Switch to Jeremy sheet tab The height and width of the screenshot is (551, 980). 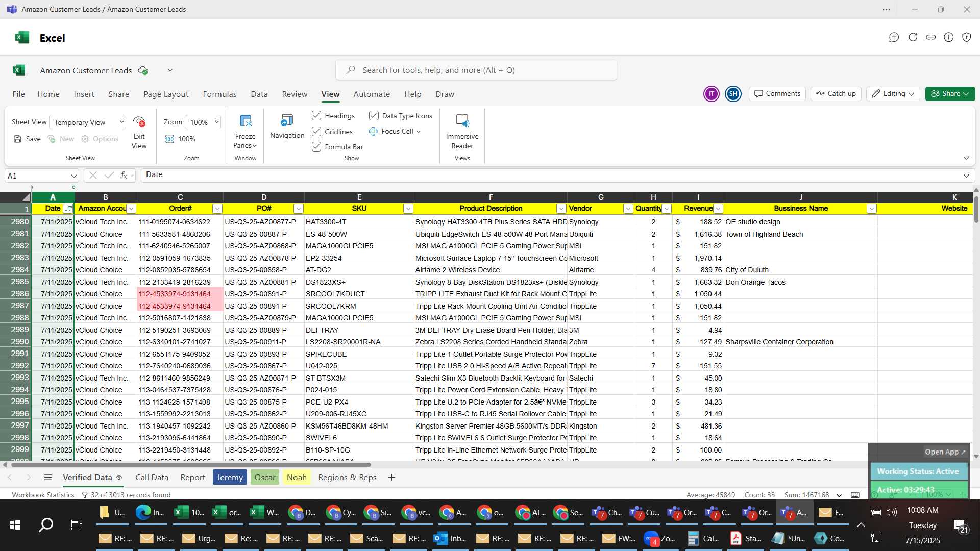pos(230,477)
